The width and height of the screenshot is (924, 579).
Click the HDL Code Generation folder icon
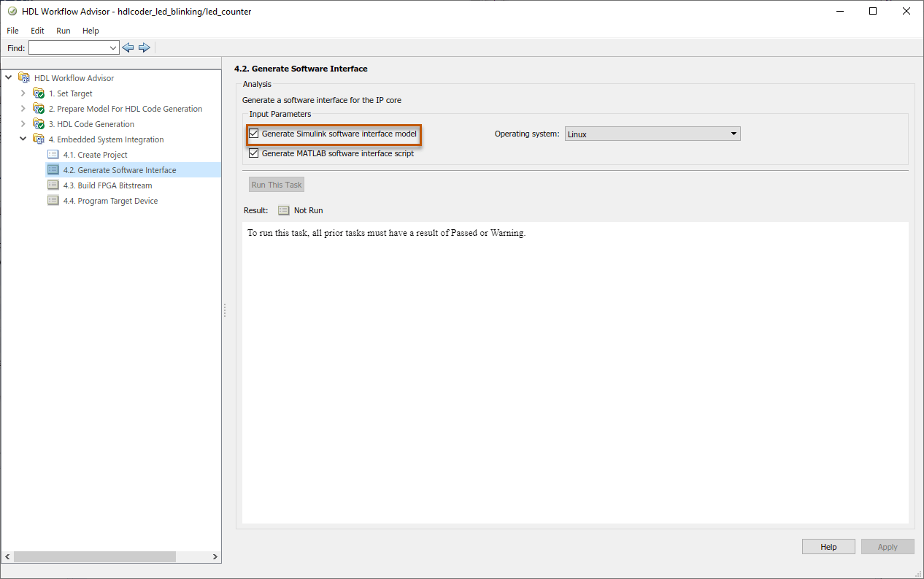39,124
